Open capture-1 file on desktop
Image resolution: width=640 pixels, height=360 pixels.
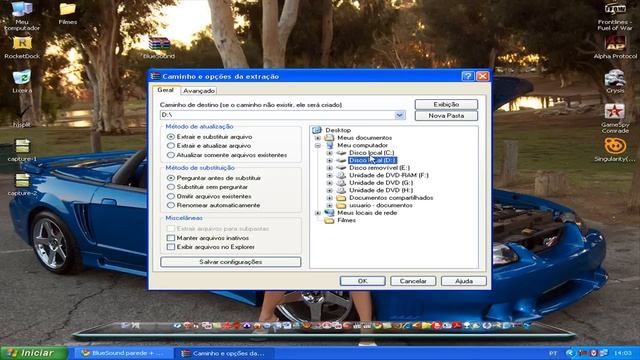pos(22,150)
